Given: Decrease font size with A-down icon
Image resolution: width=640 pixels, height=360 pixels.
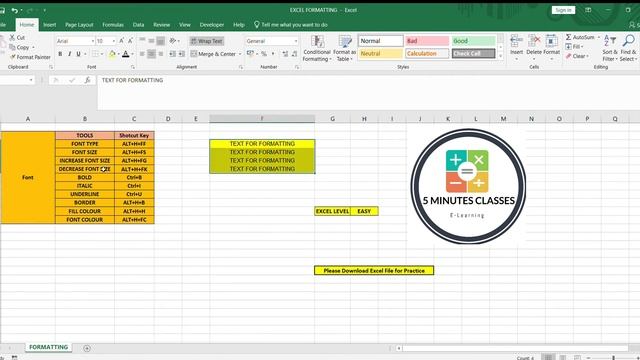Looking at the screenshot, I should tap(130, 41).
